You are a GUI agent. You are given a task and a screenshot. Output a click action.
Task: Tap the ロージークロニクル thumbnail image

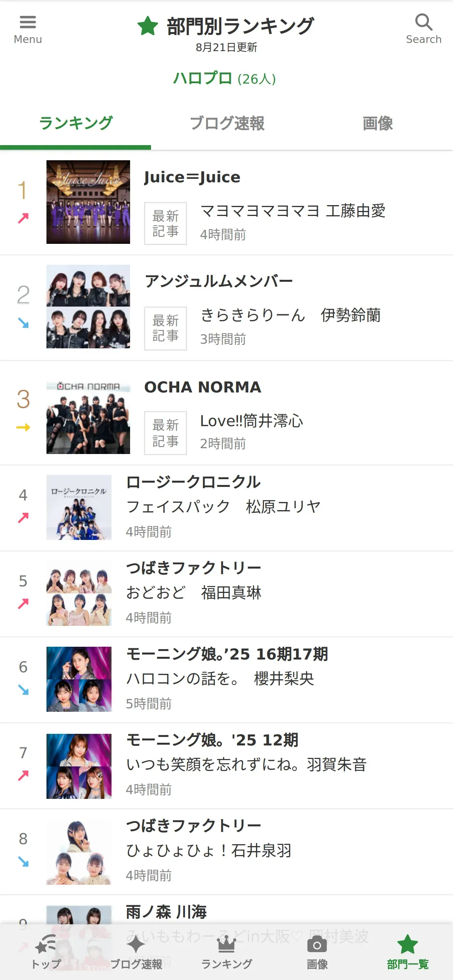79,507
